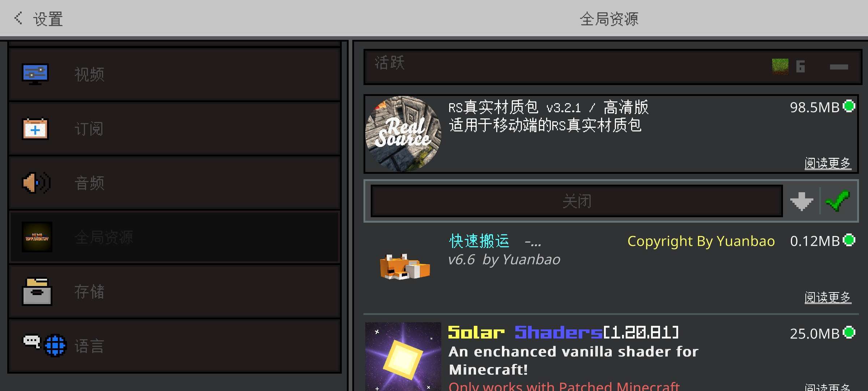Click green status dot beside 25.0MB
This screenshot has width=868, height=391.
[849, 332]
